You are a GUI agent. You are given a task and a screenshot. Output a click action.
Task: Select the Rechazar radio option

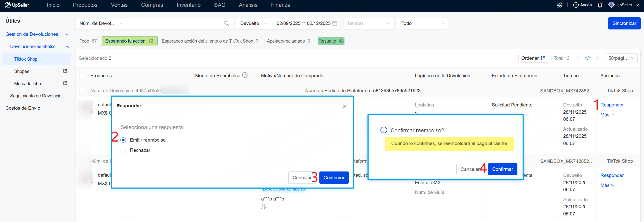click(x=123, y=150)
